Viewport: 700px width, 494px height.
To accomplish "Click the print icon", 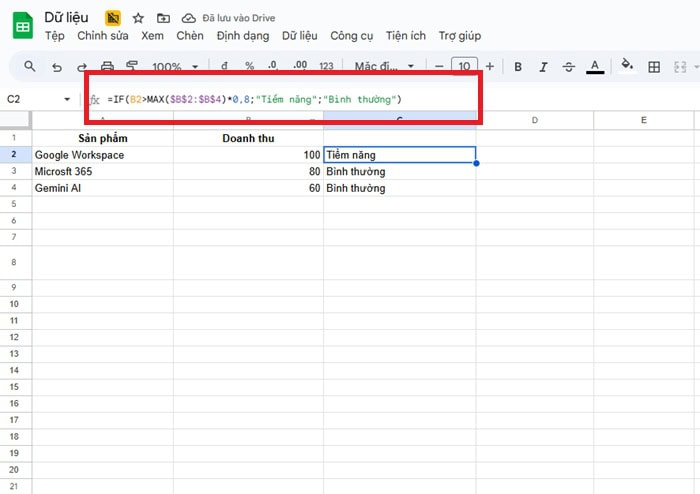I will (107, 67).
